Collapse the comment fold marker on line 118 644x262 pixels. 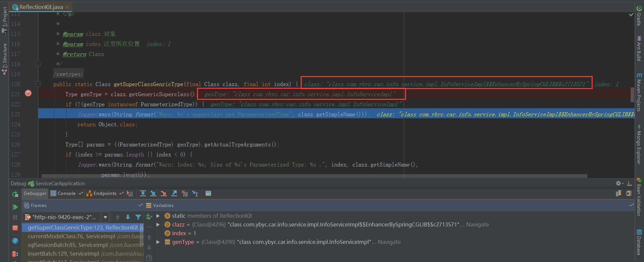tap(38, 64)
